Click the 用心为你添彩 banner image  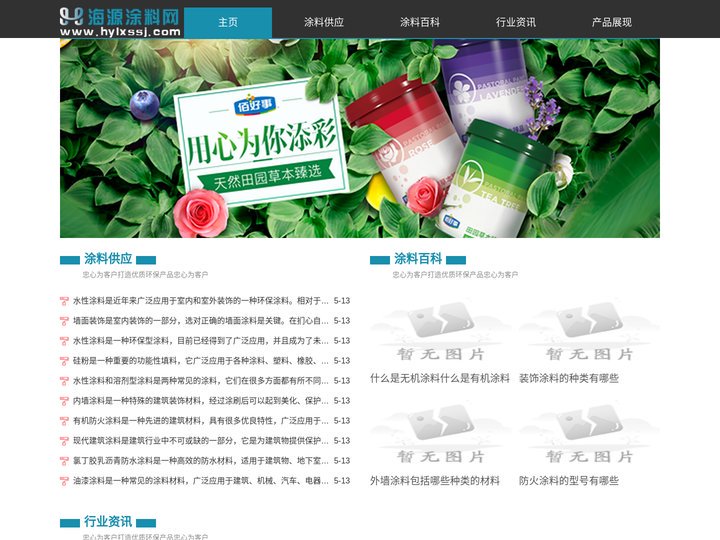(x=360, y=138)
